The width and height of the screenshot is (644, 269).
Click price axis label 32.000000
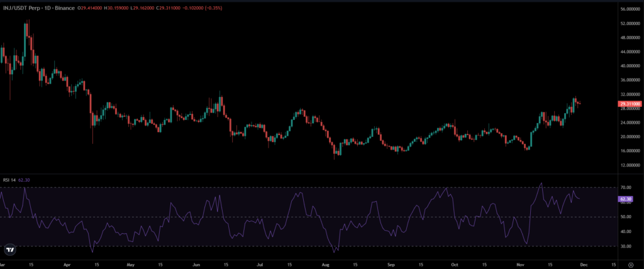[x=631, y=94]
